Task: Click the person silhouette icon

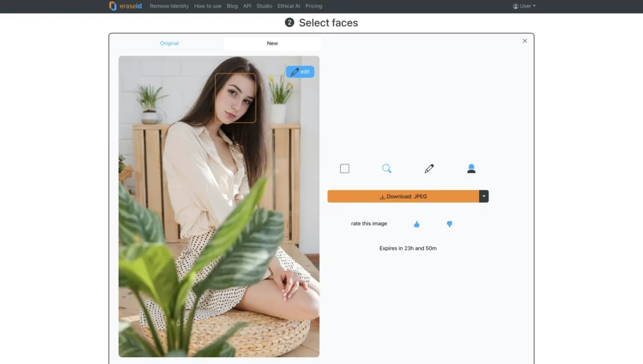Action: [471, 168]
